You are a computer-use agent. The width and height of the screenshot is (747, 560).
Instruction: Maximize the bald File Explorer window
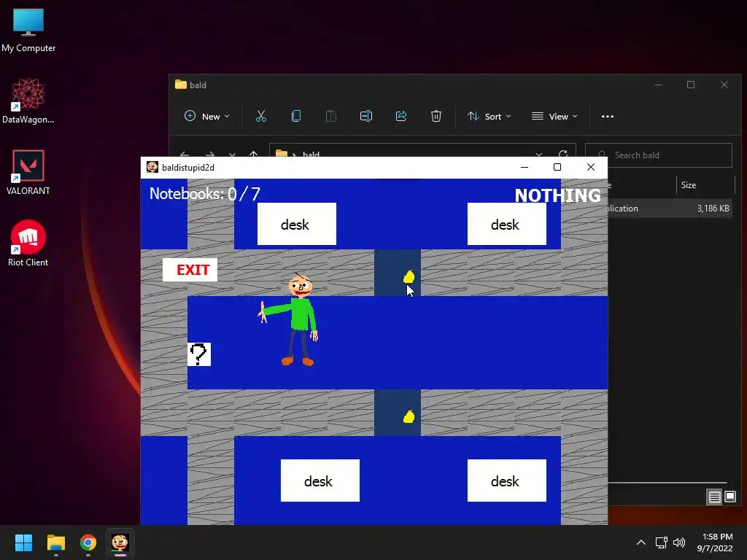(x=691, y=85)
